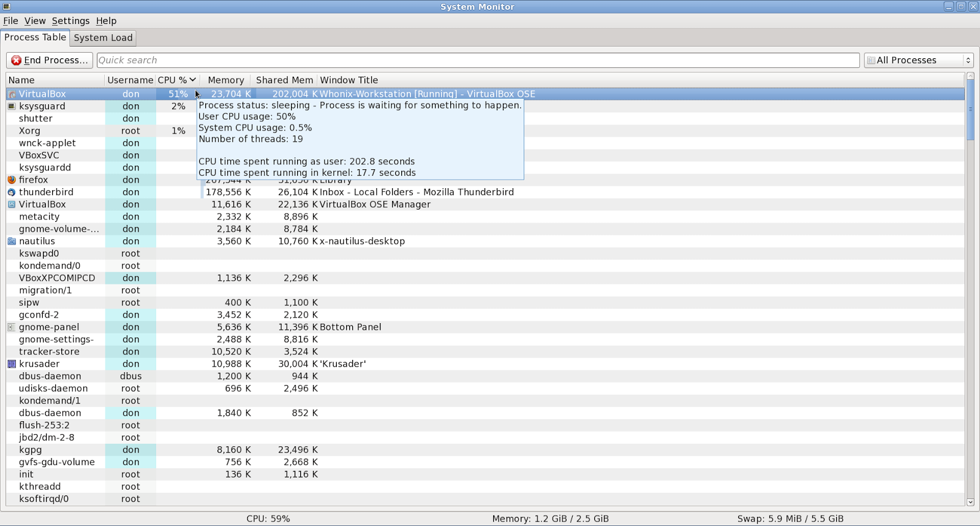Select the wnck-applet process row
This screenshot has width=980, height=526.
tap(485, 143)
